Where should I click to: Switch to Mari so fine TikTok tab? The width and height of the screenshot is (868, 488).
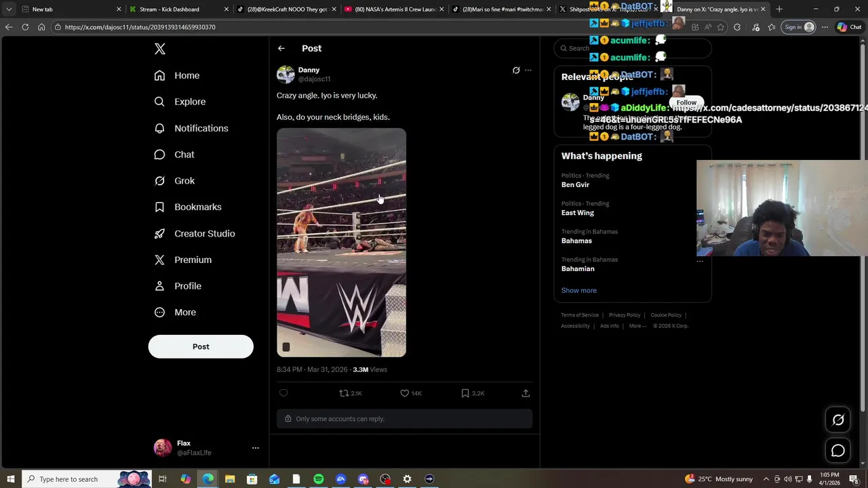(x=501, y=9)
